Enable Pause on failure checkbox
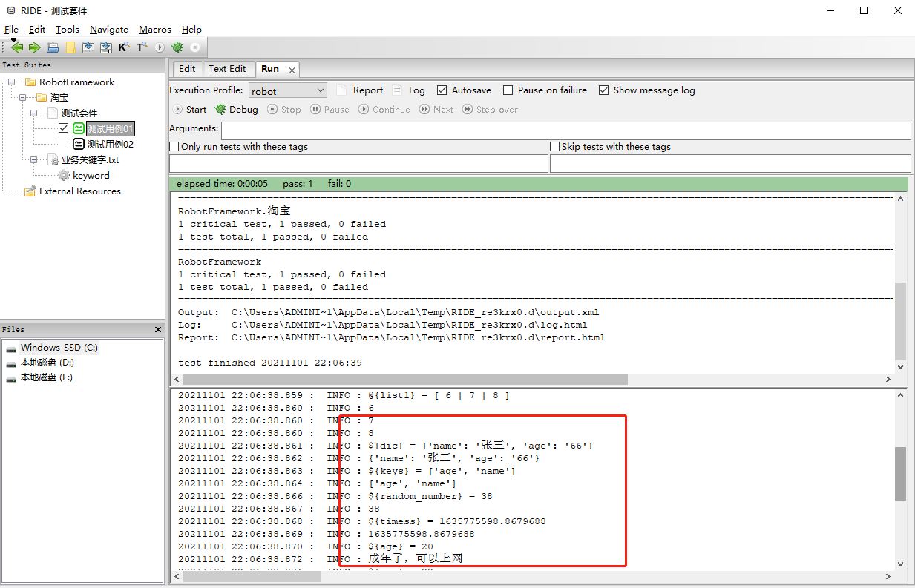 point(508,90)
